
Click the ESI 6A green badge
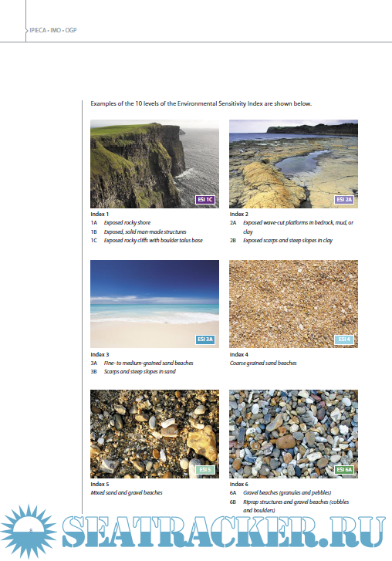click(344, 469)
